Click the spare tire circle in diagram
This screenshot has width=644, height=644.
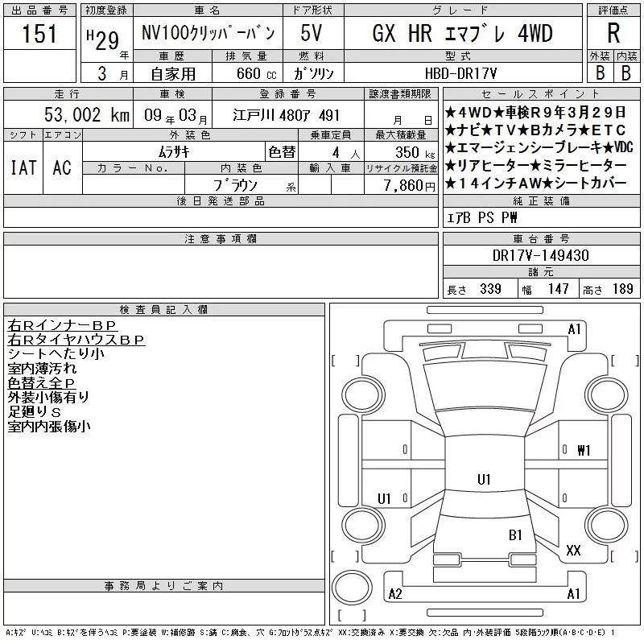[x=352, y=588]
